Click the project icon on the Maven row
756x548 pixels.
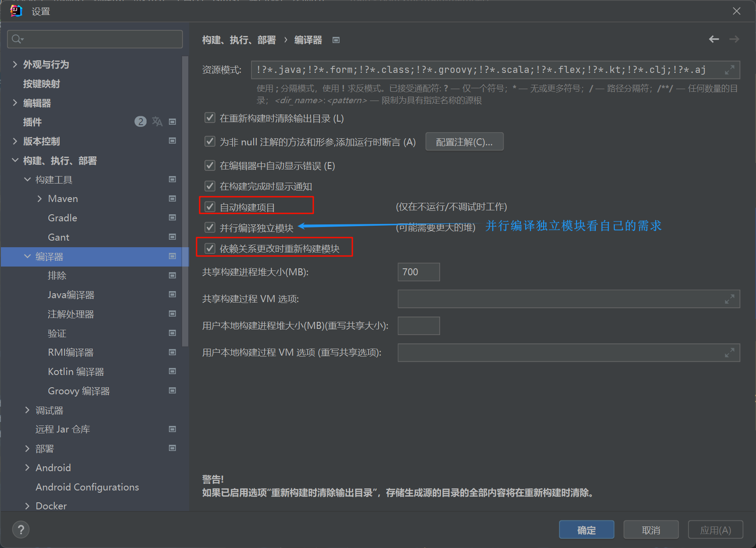point(172,198)
